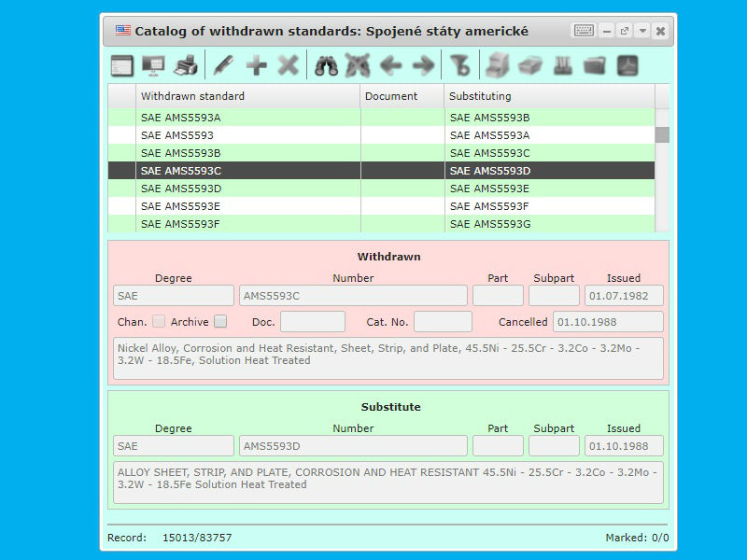Open the on-screen keyboard from title bar
Image resolution: width=747 pixels, height=560 pixels.
coord(584,31)
